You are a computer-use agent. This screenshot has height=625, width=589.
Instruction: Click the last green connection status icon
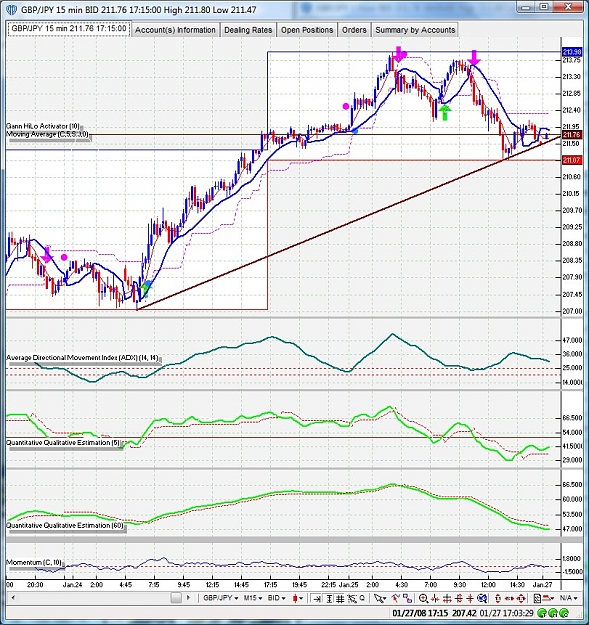(x=564, y=613)
